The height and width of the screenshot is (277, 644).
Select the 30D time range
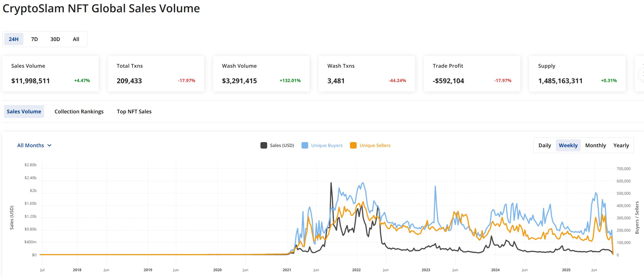(x=55, y=39)
